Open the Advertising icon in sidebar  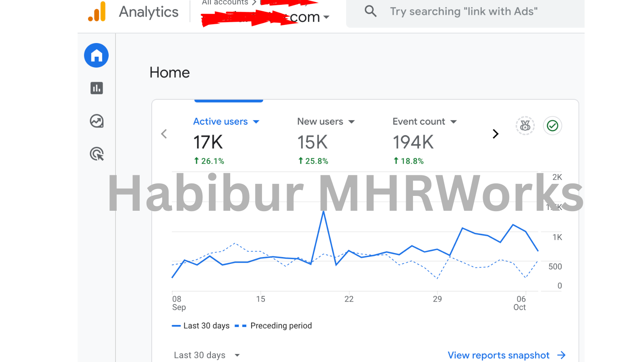point(97,154)
